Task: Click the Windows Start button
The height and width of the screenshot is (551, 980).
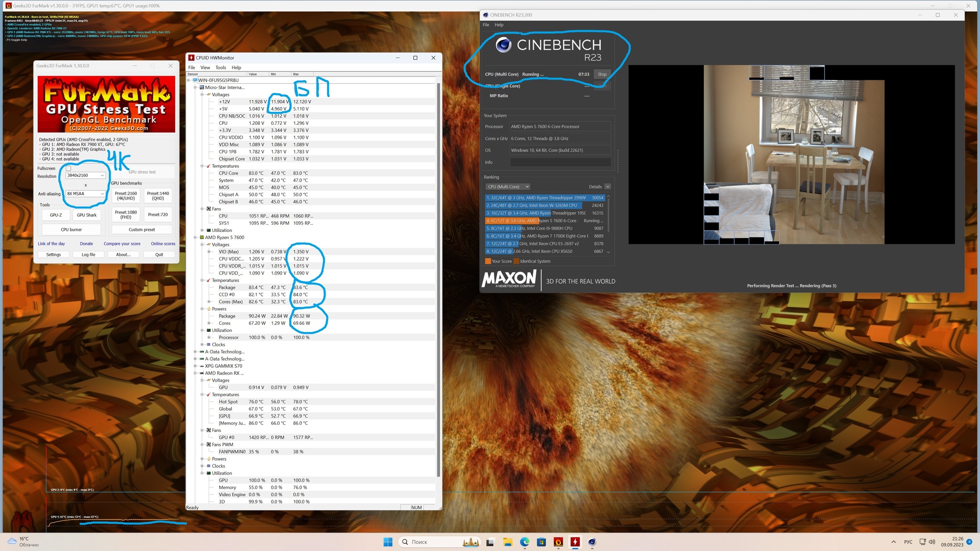Action: click(388, 542)
